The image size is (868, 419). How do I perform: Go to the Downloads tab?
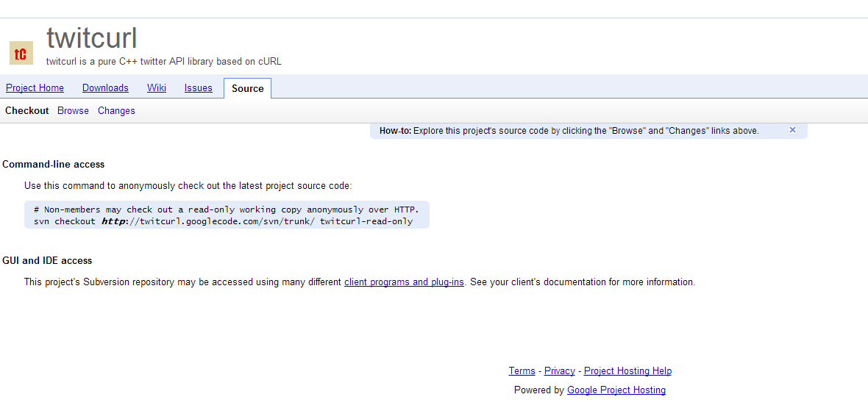pos(105,88)
